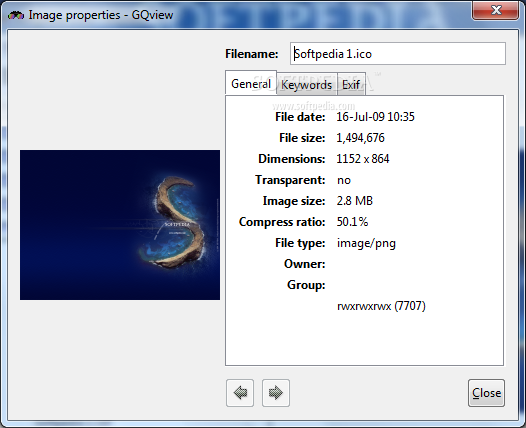Image resolution: width=526 pixels, height=428 pixels.
Task: Switch to the Keywords tab
Action: tap(307, 85)
